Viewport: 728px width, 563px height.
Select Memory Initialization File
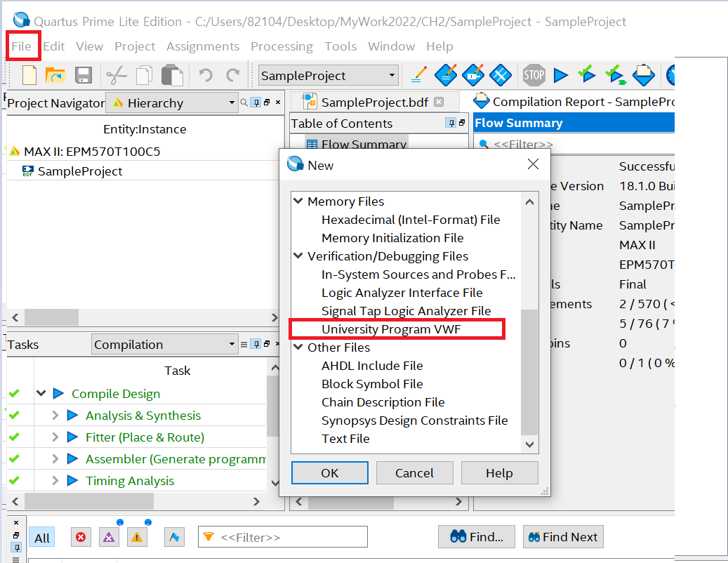pos(392,238)
